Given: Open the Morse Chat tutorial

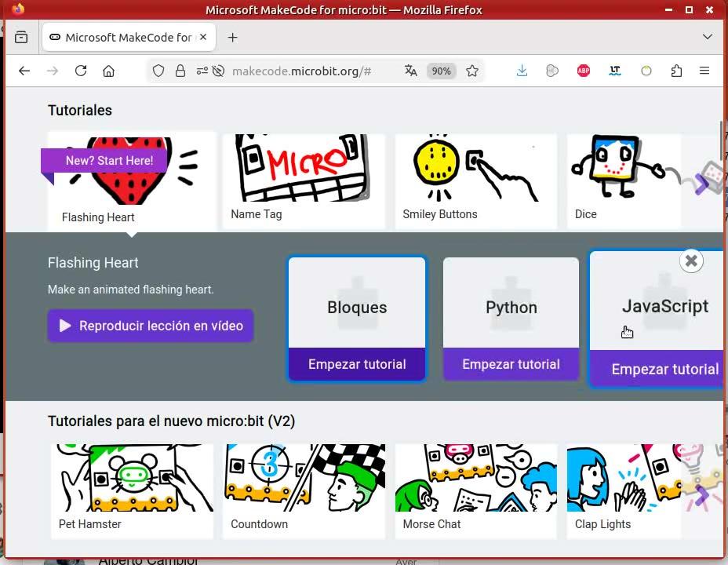Looking at the screenshot, I should point(476,491).
